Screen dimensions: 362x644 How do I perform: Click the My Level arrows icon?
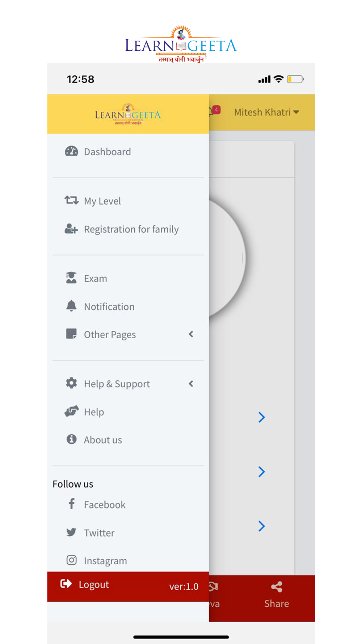point(71,200)
